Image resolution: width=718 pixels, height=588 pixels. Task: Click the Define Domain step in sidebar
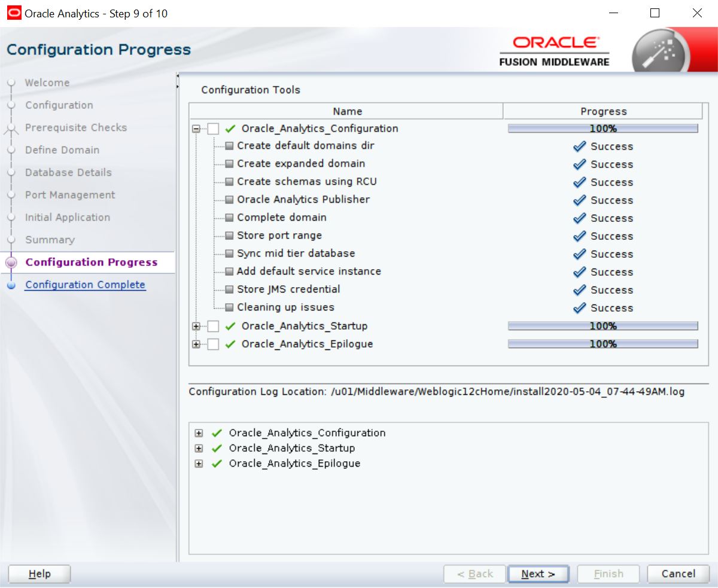62,150
